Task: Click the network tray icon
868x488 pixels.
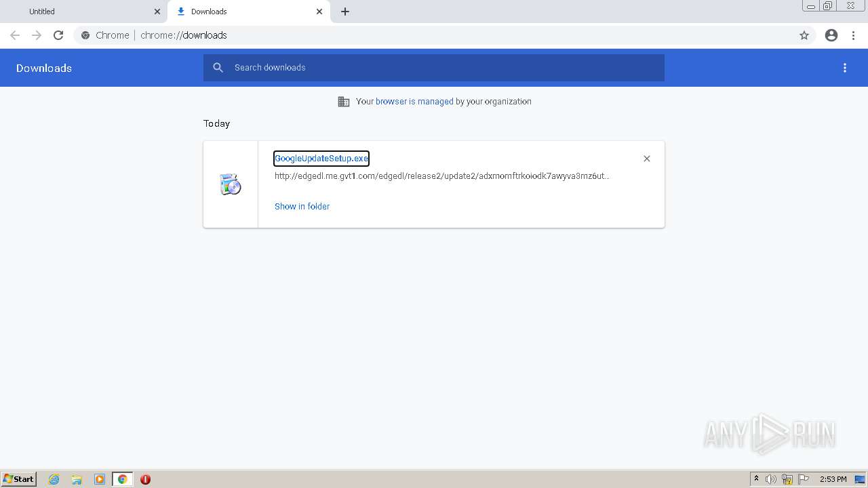Action: [787, 479]
